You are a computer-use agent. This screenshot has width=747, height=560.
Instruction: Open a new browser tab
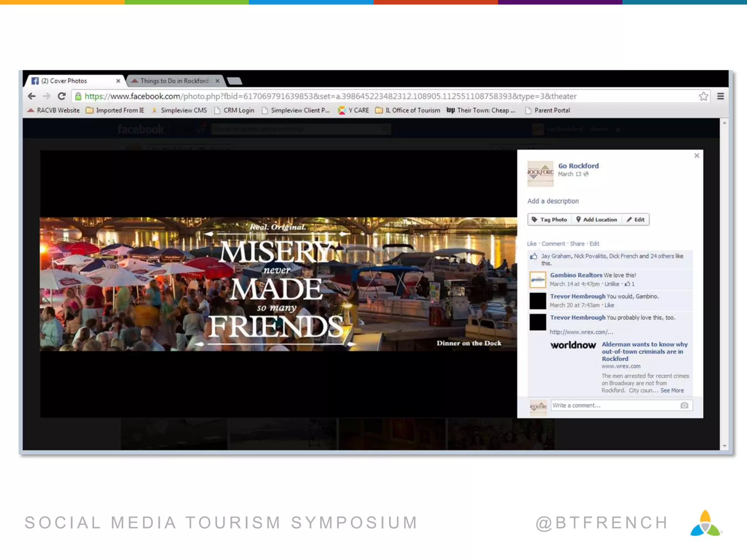(x=235, y=81)
